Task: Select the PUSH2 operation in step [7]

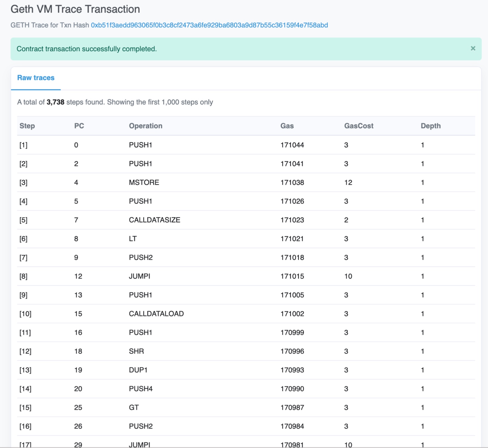Action: pos(141,257)
